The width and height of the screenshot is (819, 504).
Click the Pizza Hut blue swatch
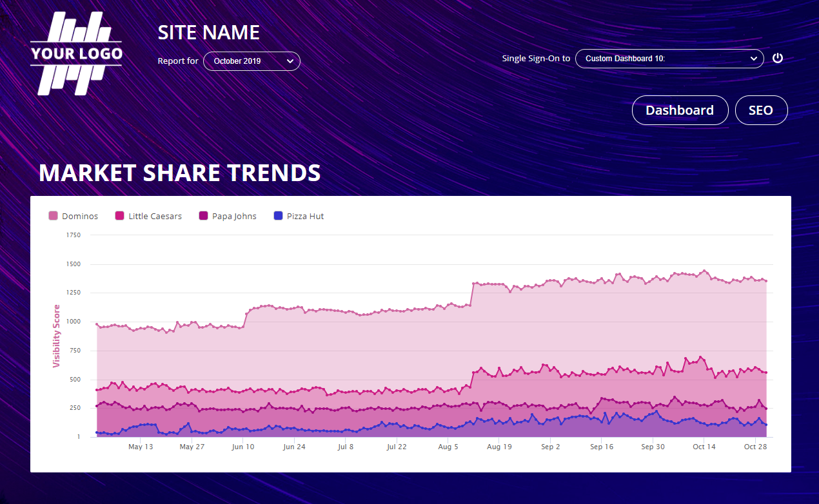click(278, 216)
